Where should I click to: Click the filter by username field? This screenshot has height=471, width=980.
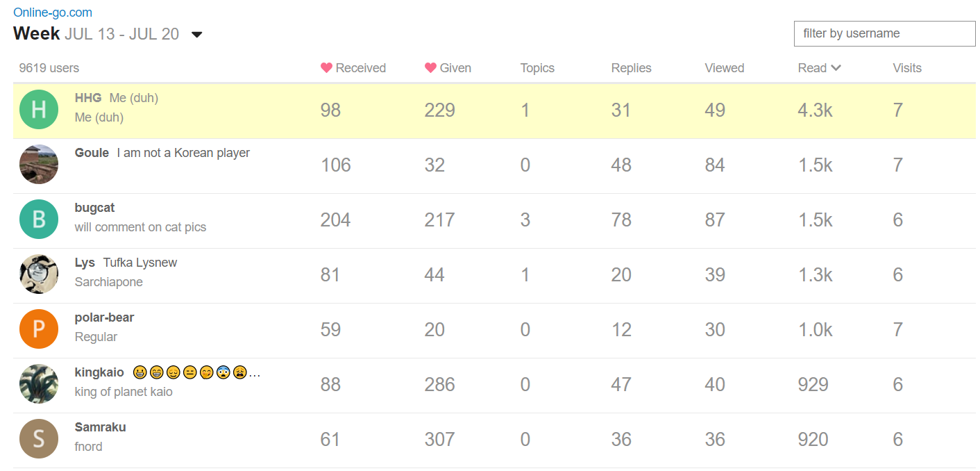884,33
